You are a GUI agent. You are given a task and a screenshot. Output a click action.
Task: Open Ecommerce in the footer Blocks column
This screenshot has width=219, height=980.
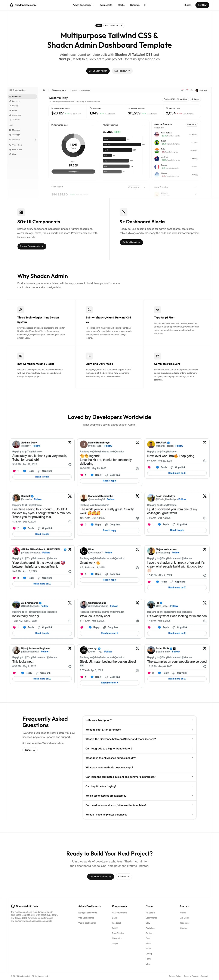pyautogui.click(x=151, y=918)
